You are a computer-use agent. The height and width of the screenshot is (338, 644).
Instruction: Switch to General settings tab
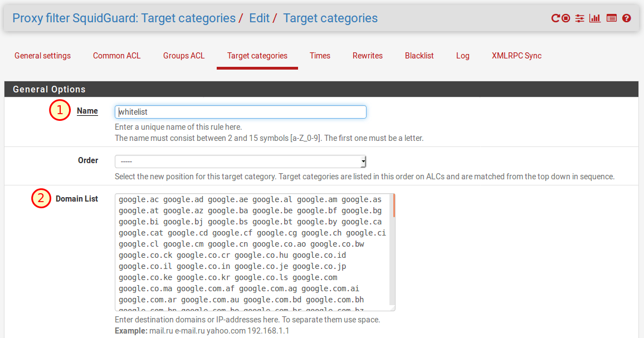tap(42, 56)
